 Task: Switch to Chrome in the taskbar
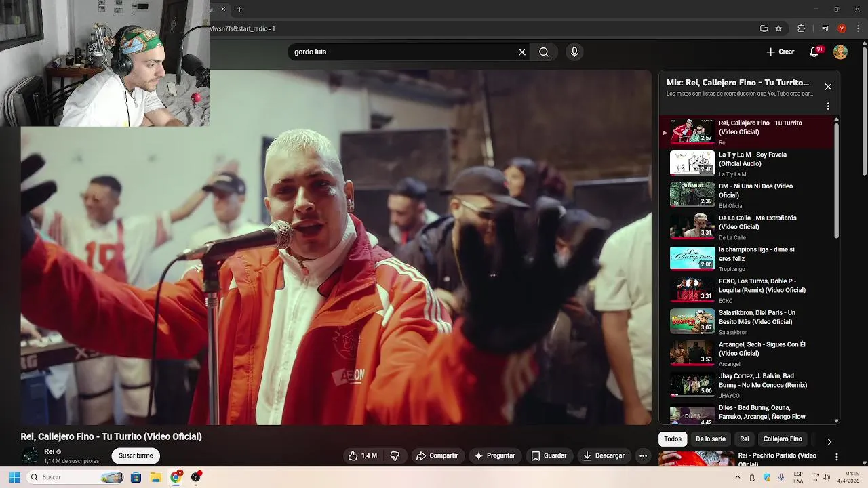(x=176, y=477)
